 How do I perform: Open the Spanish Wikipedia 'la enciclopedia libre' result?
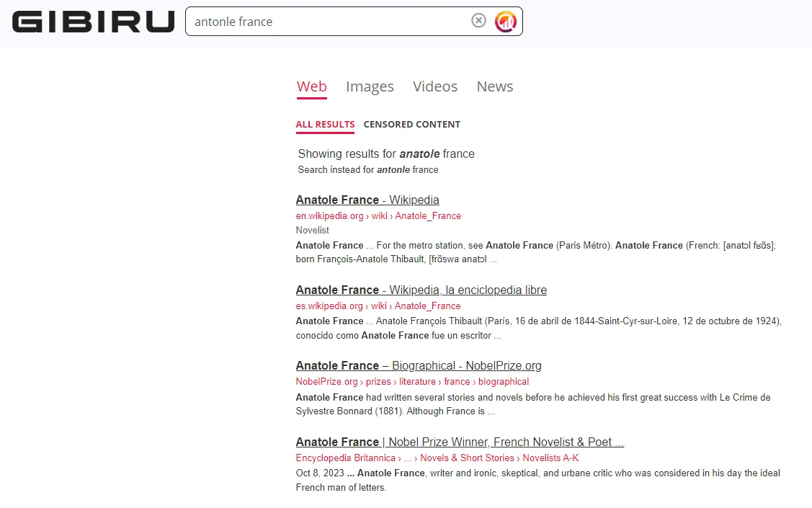pyautogui.click(x=421, y=290)
